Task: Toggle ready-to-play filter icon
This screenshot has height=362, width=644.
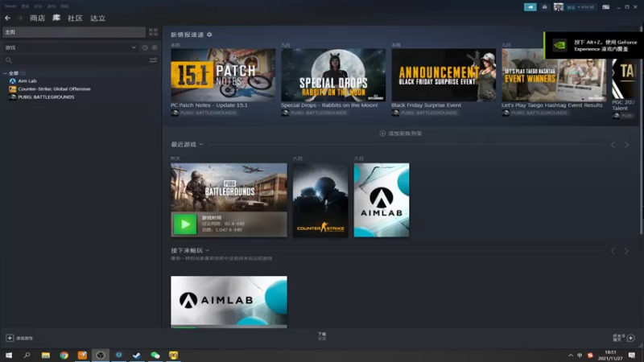Action: [155, 47]
